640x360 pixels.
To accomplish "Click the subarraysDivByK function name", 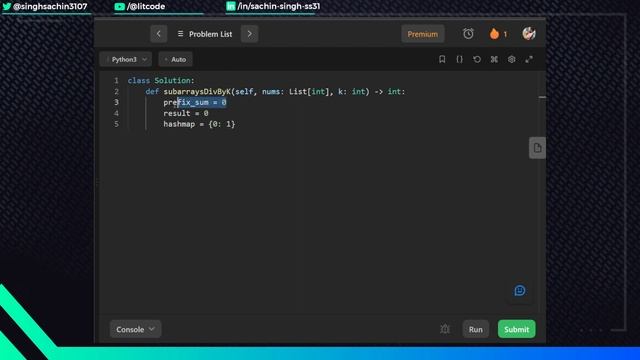I will pos(197,92).
